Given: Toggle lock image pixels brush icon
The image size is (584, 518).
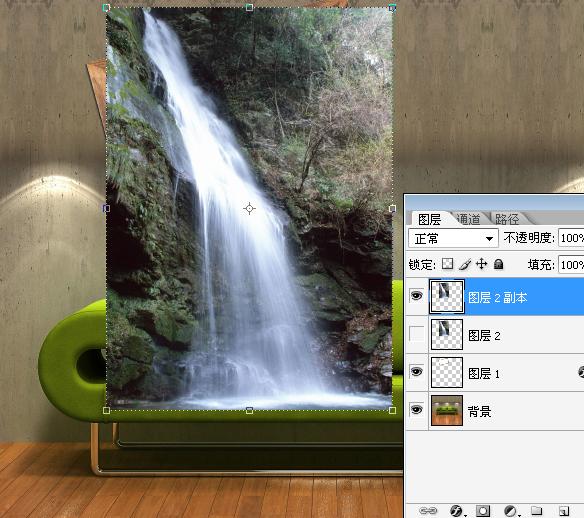Looking at the screenshot, I should coord(465,264).
